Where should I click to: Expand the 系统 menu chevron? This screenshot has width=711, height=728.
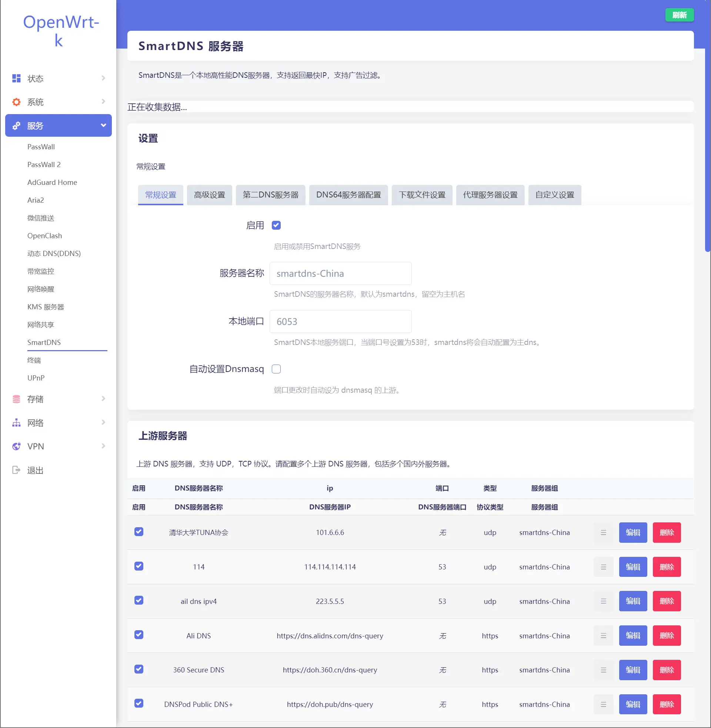(x=103, y=102)
